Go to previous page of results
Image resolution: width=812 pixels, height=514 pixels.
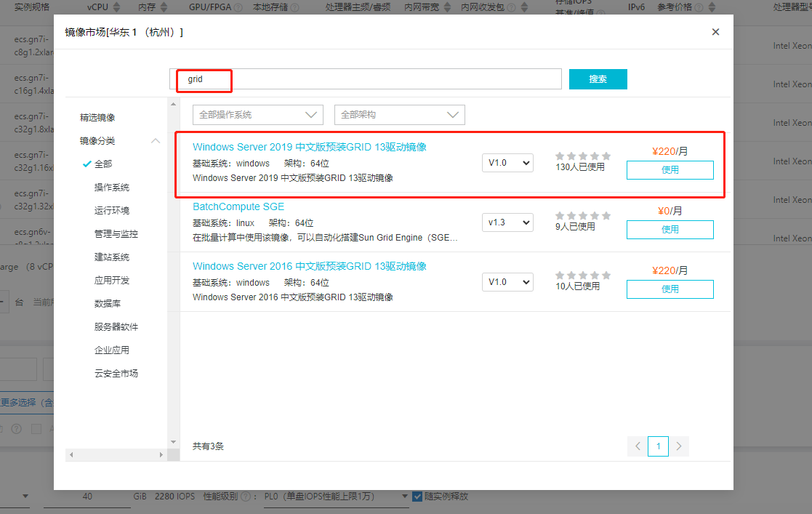coord(638,446)
